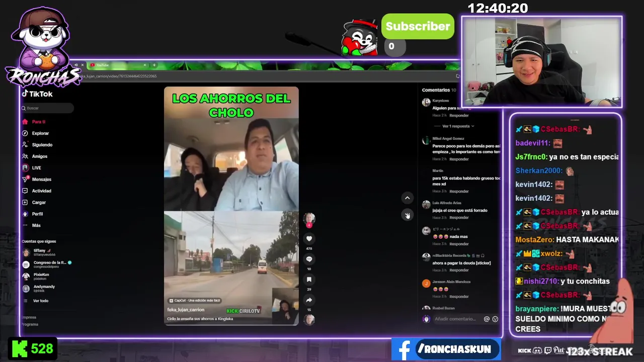Screen dimensions: 644x362
Task: Pause the playing TikTok video
Action: pyautogui.click(x=231, y=206)
